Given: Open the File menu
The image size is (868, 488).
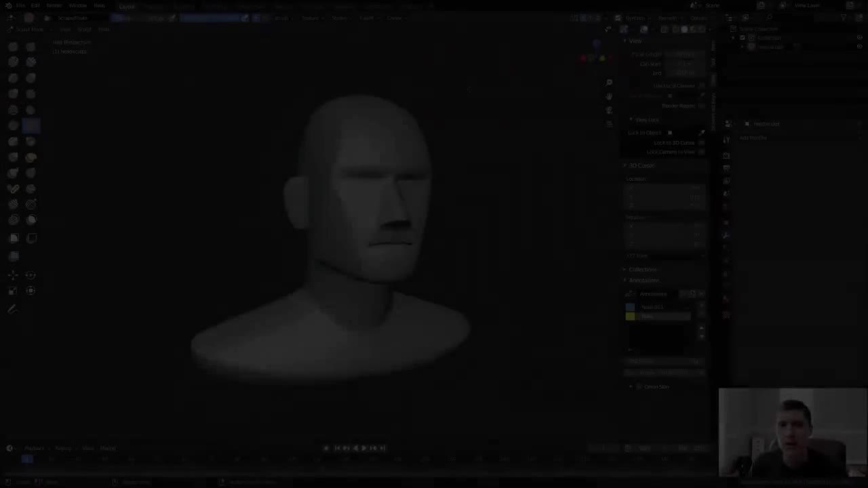Looking at the screenshot, I should [x=20, y=5].
